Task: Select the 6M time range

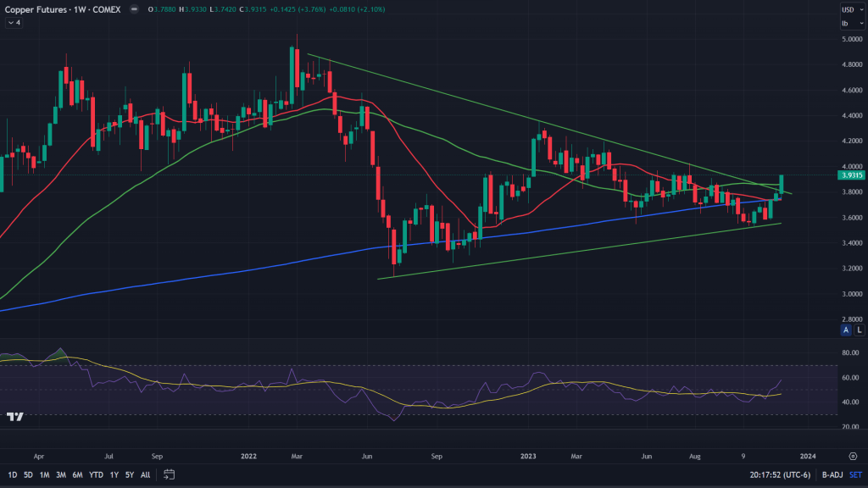Action: 77,474
